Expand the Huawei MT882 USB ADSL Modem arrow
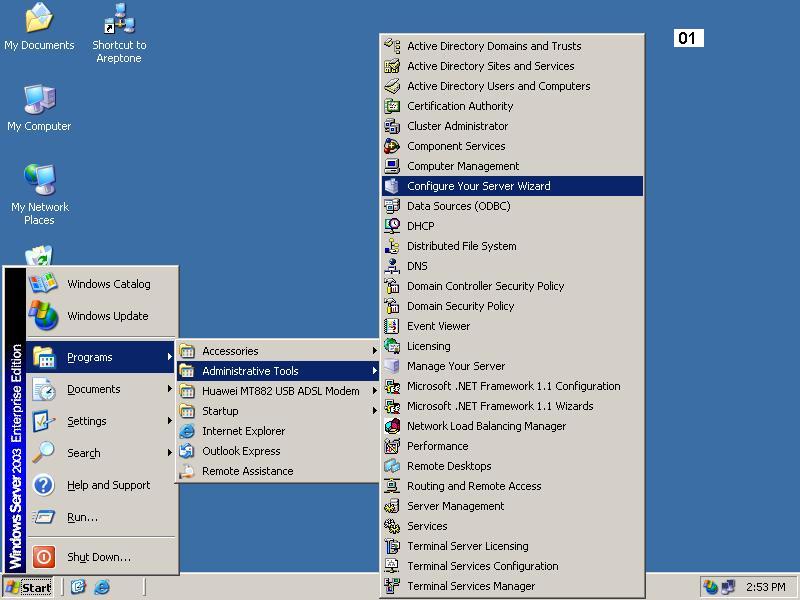The image size is (800, 600). pos(374,391)
